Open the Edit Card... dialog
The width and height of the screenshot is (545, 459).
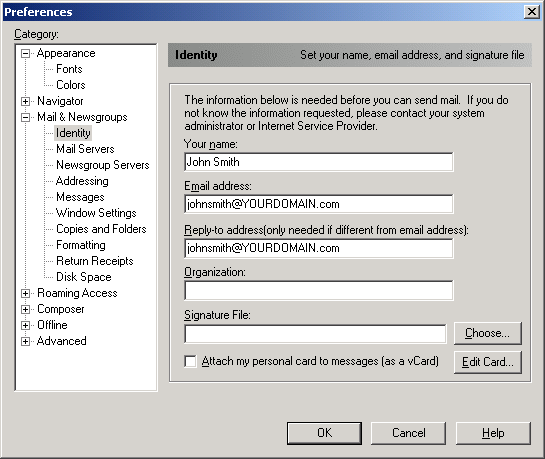point(488,362)
